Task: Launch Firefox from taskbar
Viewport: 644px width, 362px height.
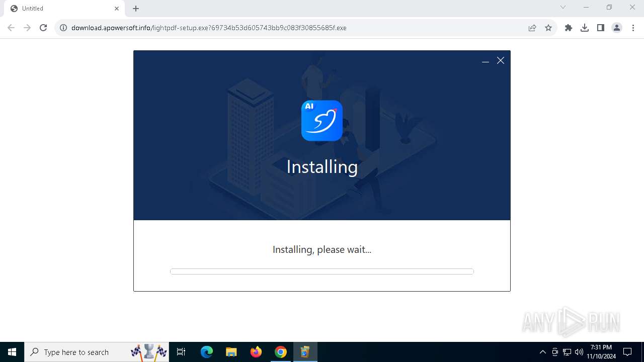Action: tap(256, 352)
